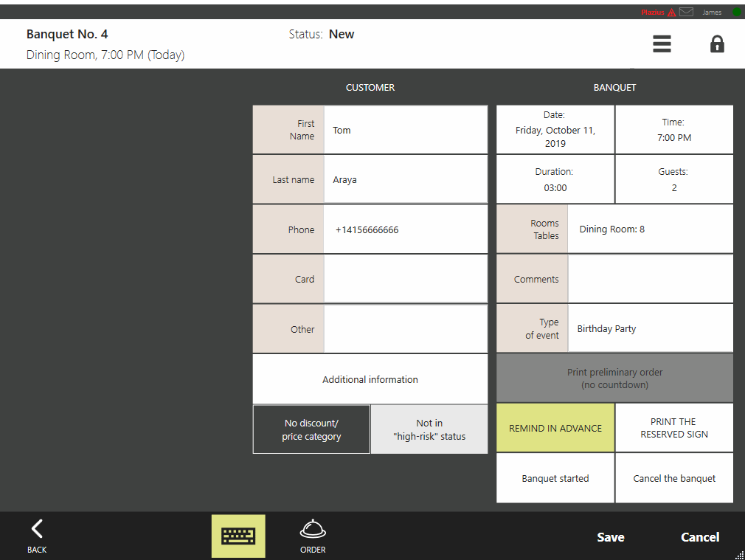Toggle the REMIND IN ADVANCE option

[x=555, y=428]
